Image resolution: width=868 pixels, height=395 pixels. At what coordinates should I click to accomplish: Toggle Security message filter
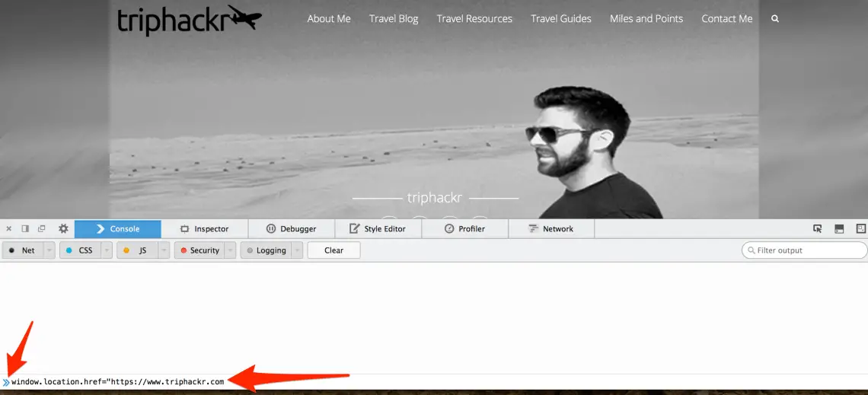(x=199, y=250)
